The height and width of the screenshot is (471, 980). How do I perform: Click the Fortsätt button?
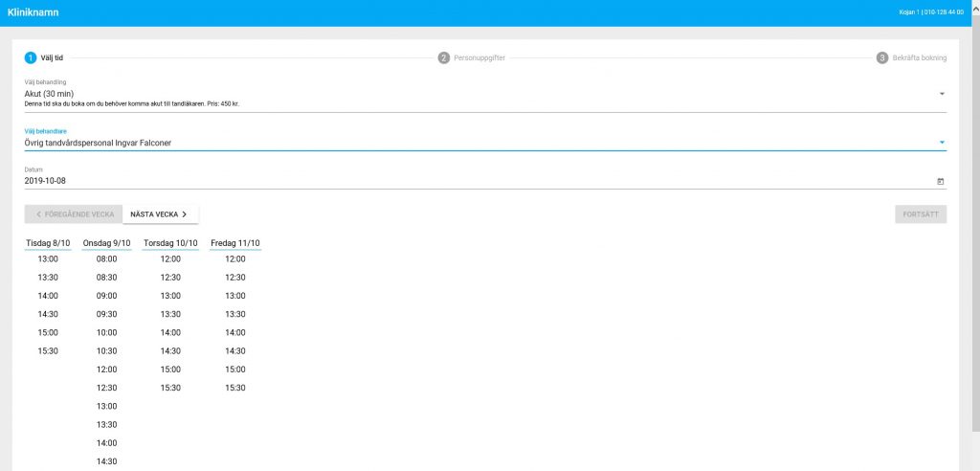pos(921,213)
